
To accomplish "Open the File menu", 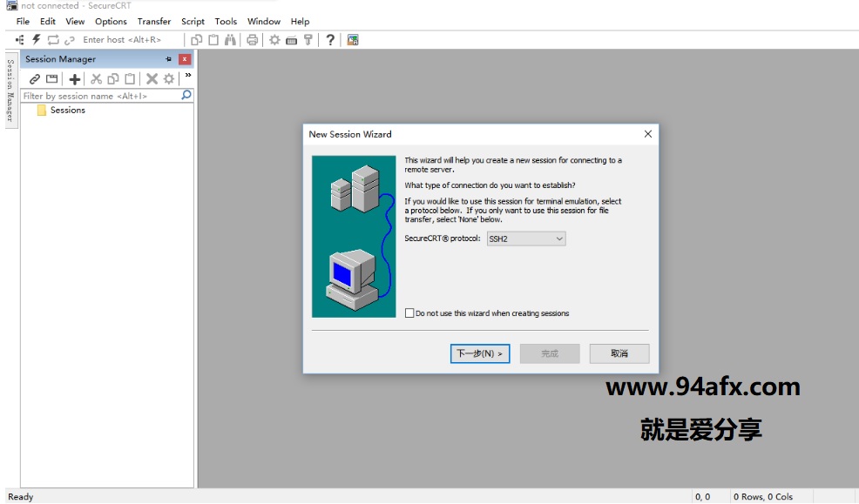I will [x=23, y=22].
